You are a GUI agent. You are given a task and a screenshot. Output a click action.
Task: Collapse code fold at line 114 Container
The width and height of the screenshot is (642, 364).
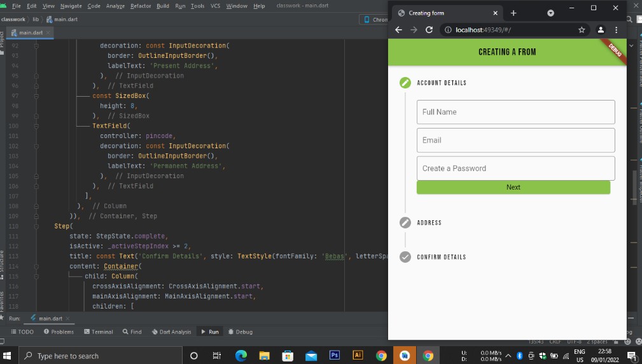[x=36, y=266]
